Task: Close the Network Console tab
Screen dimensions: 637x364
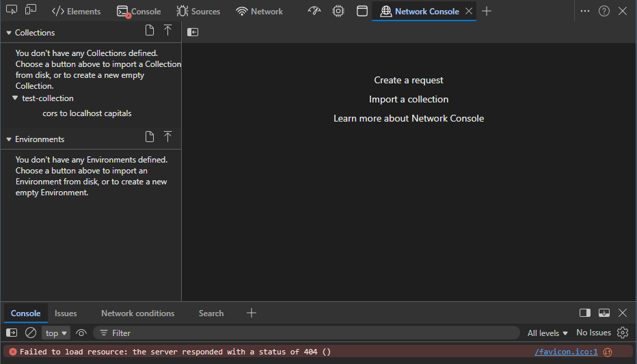Action: tap(469, 11)
